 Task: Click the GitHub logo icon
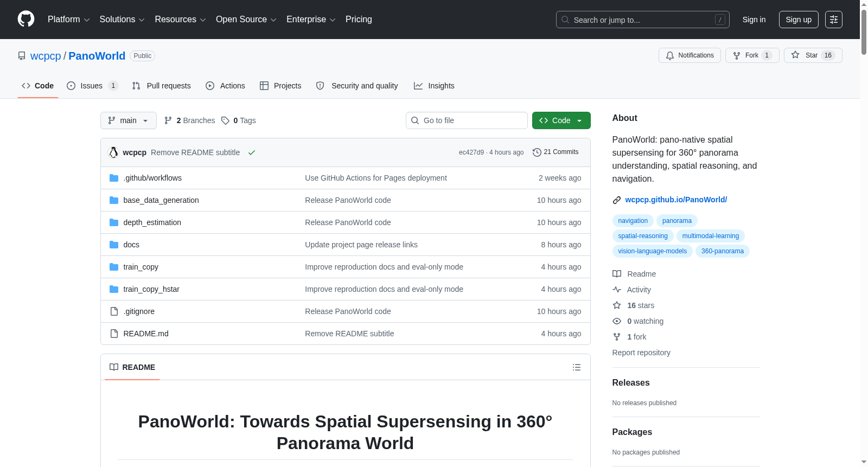(26, 19)
